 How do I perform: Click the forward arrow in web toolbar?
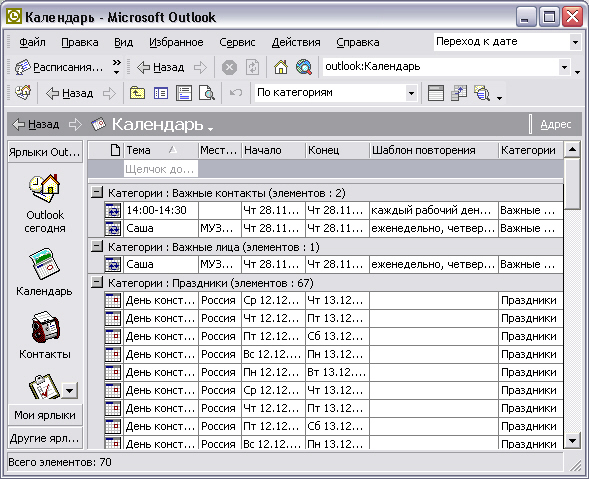200,68
